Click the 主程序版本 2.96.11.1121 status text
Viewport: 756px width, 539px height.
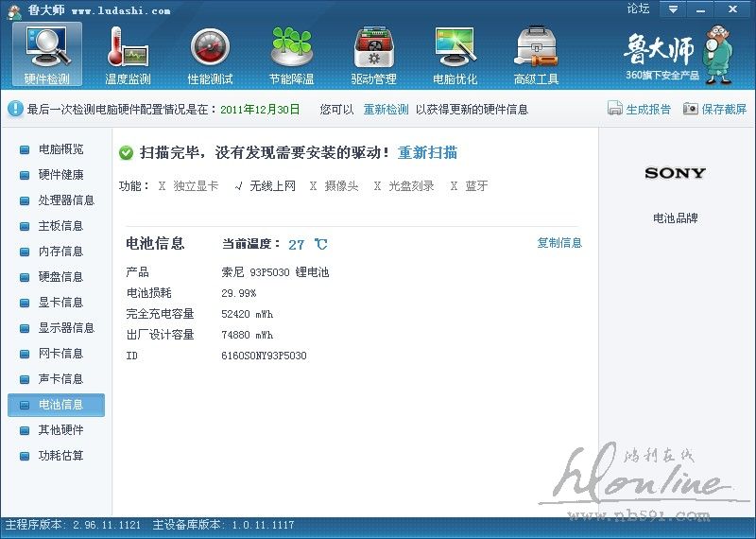74,525
